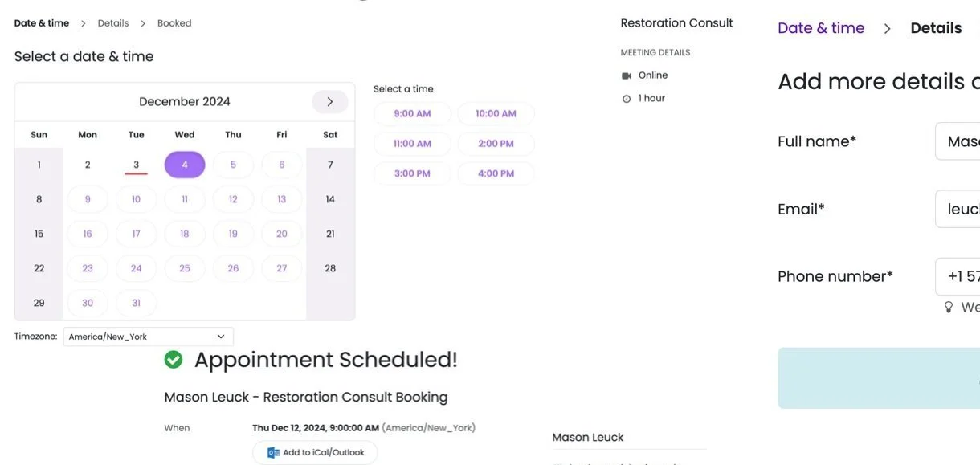Select the 9:00 AM time slot
The image size is (980, 465).
coord(412,114)
